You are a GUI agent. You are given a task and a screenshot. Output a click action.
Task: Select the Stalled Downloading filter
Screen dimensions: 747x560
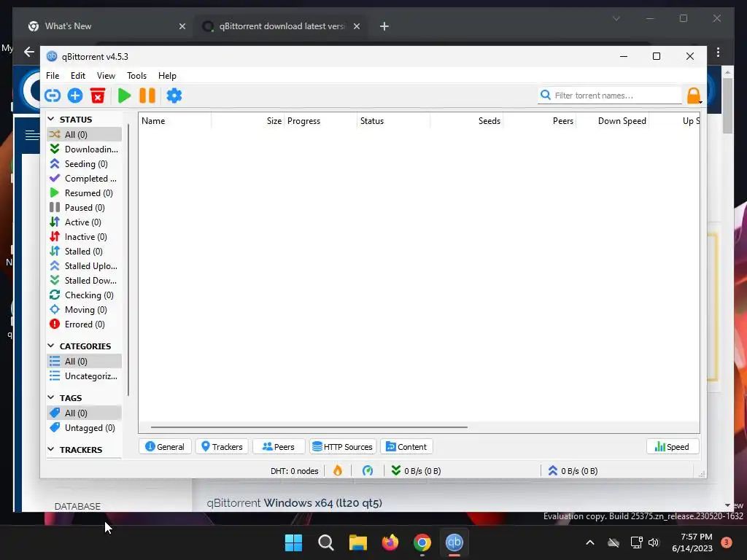85,281
